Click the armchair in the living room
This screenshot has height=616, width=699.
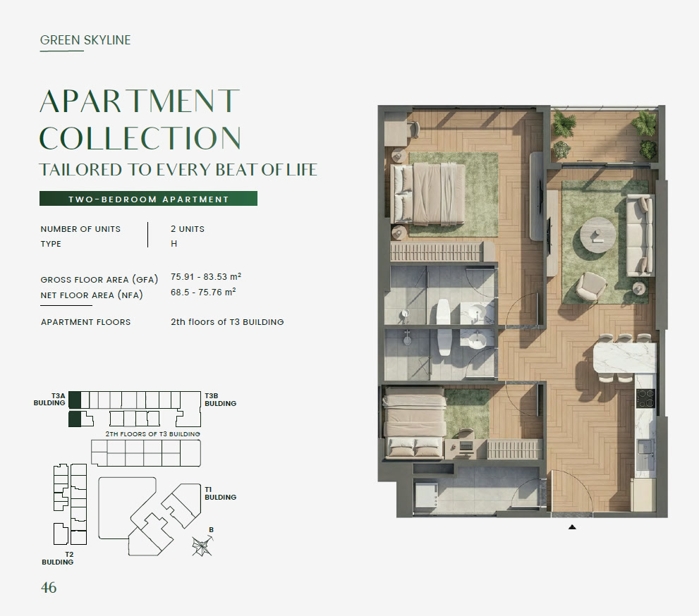click(591, 288)
